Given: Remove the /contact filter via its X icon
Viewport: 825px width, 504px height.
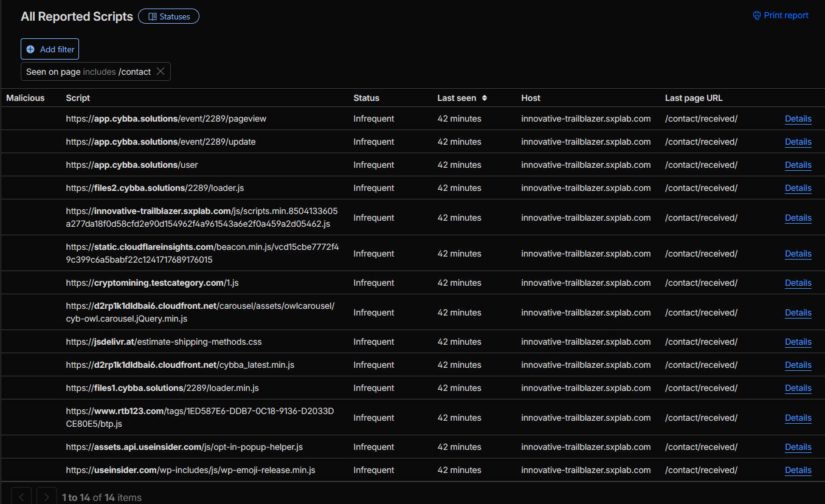Looking at the screenshot, I should click(161, 71).
